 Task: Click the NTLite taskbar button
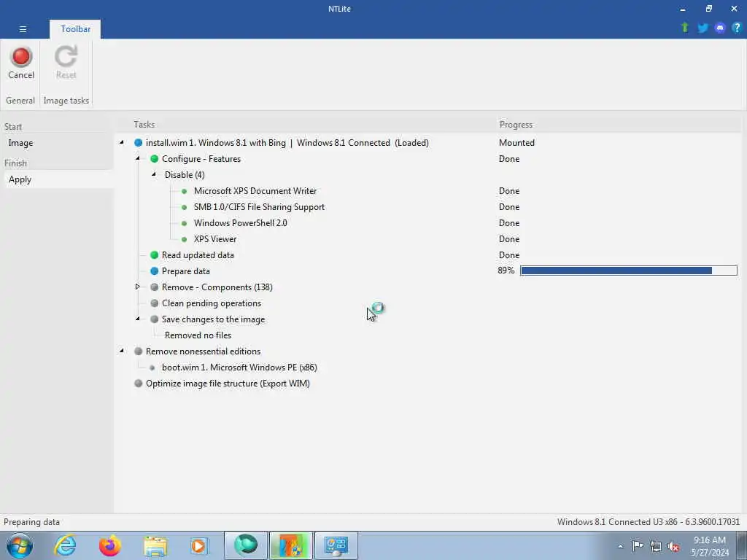coord(291,545)
